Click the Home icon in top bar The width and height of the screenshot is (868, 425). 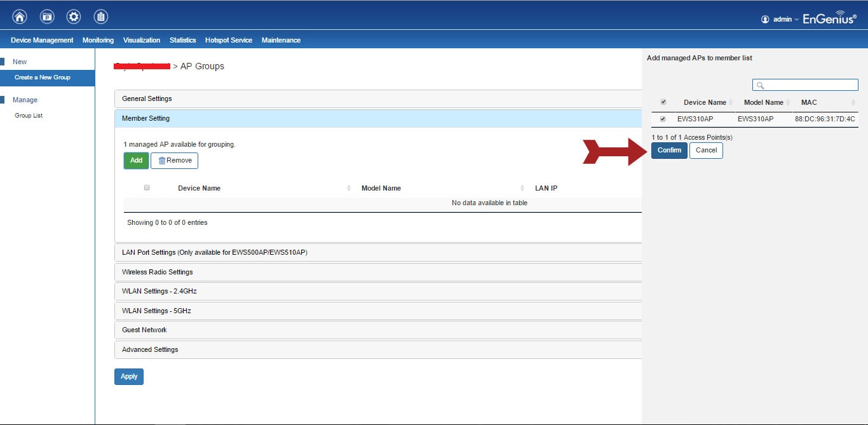[20, 17]
